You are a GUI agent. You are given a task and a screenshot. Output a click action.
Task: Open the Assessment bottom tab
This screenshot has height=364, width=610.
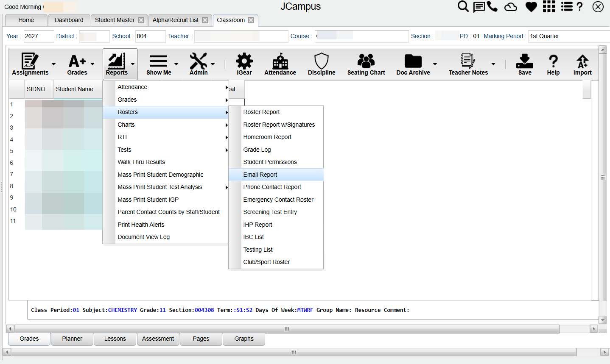tap(158, 339)
